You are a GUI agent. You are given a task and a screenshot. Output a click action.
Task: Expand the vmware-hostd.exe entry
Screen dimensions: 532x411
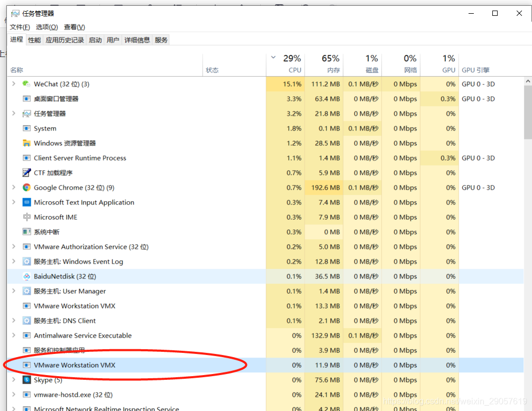pos(14,395)
